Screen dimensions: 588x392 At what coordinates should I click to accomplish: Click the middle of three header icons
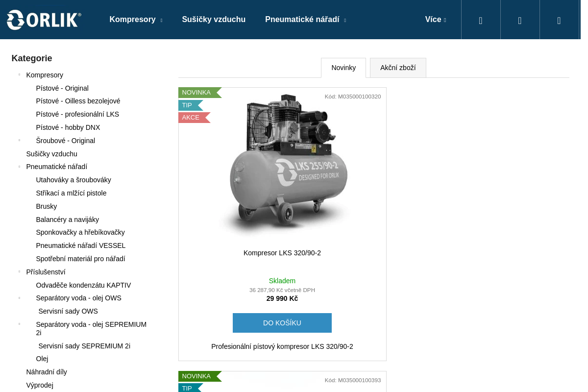520,21
